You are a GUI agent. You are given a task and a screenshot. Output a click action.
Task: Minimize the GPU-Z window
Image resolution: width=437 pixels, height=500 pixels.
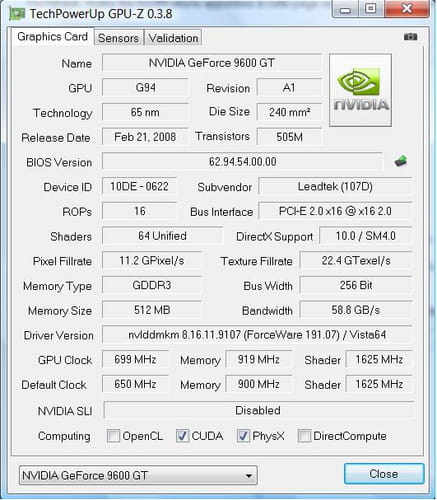[345, 9]
